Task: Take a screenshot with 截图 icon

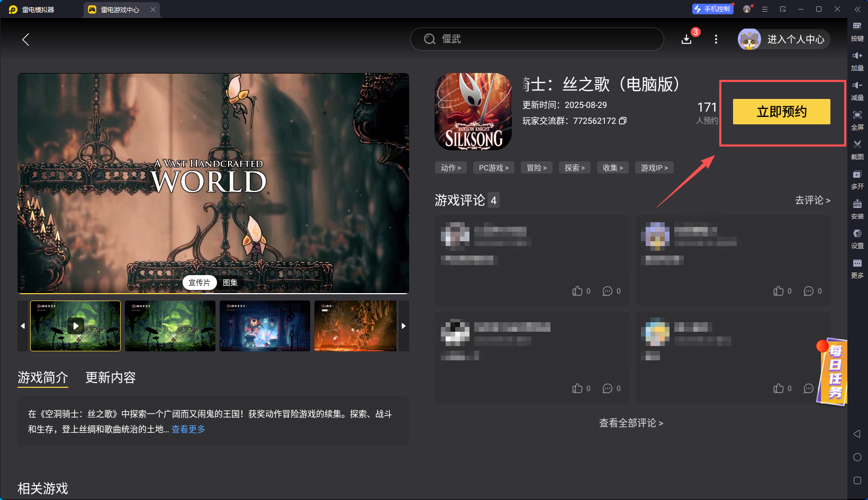Action: (857, 150)
